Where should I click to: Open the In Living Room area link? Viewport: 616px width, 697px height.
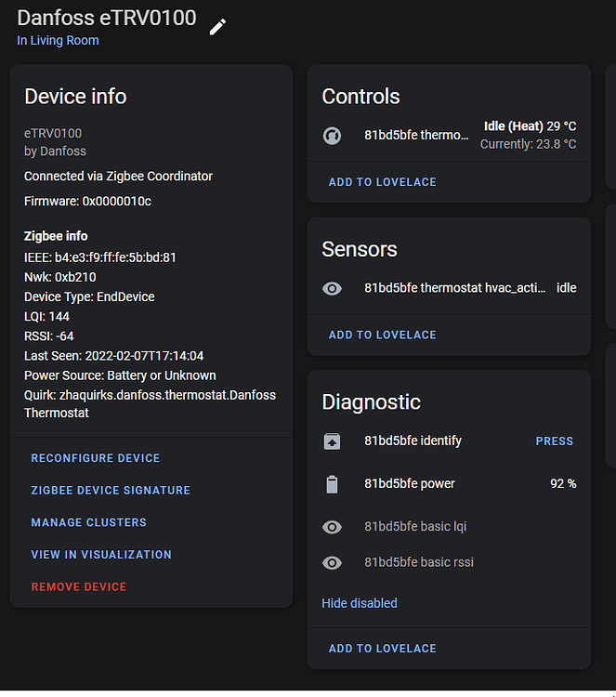(58, 41)
